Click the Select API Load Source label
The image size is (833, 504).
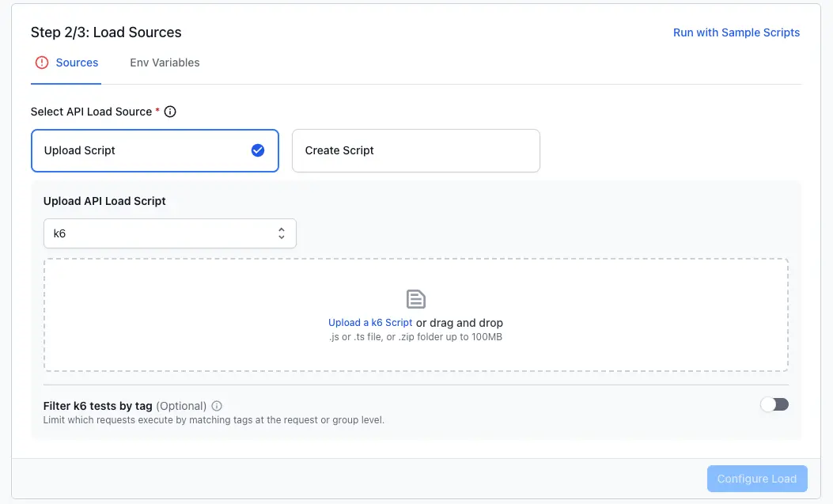(92, 112)
